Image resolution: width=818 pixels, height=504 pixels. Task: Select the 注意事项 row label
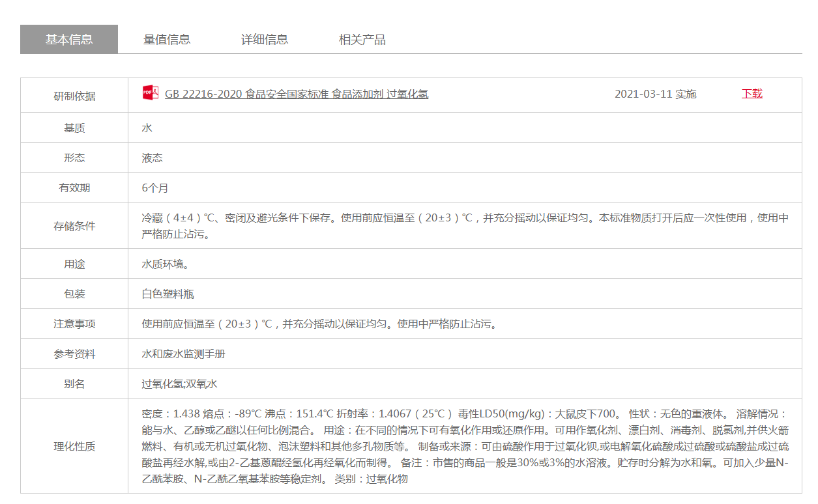point(74,324)
